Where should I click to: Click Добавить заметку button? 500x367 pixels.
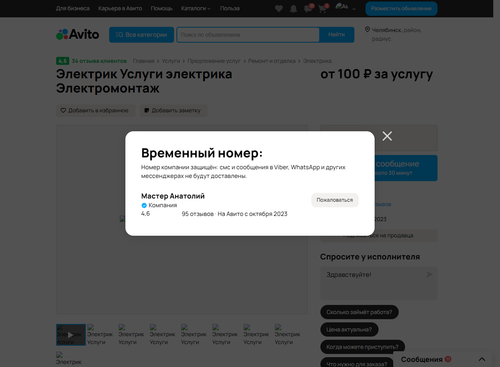(x=173, y=110)
